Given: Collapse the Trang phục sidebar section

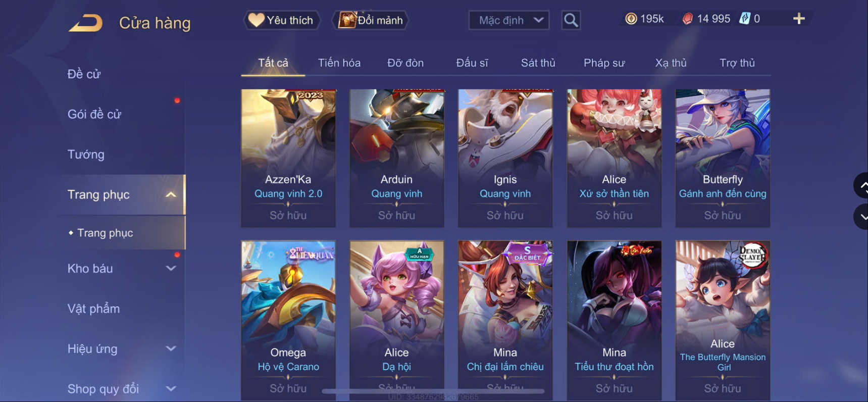Looking at the screenshot, I should (x=171, y=194).
